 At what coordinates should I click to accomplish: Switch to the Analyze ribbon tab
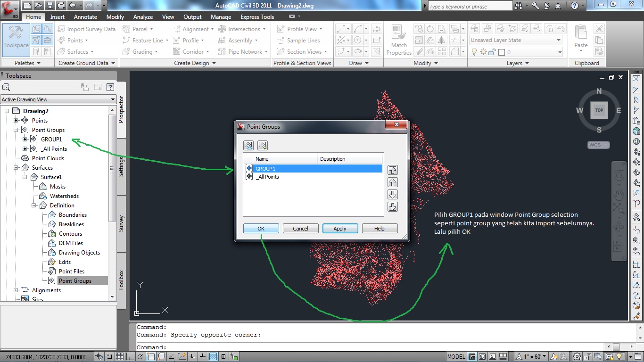143,16
